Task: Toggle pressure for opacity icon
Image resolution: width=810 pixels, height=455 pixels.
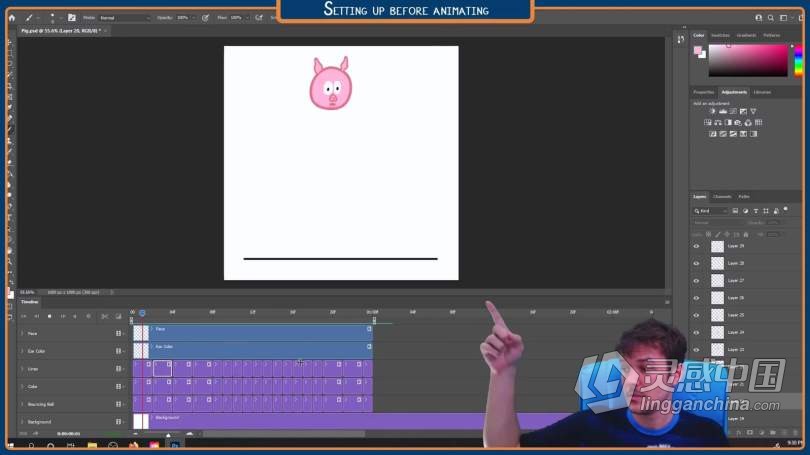Action: point(205,18)
